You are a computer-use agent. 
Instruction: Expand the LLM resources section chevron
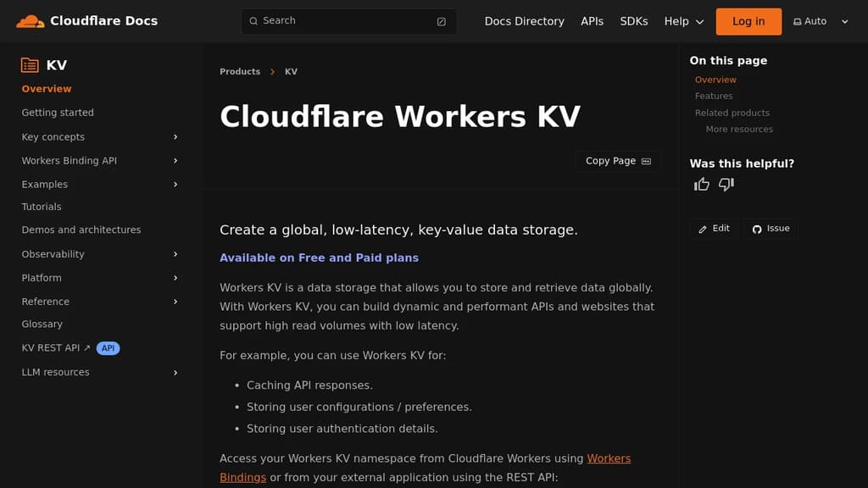coord(175,373)
